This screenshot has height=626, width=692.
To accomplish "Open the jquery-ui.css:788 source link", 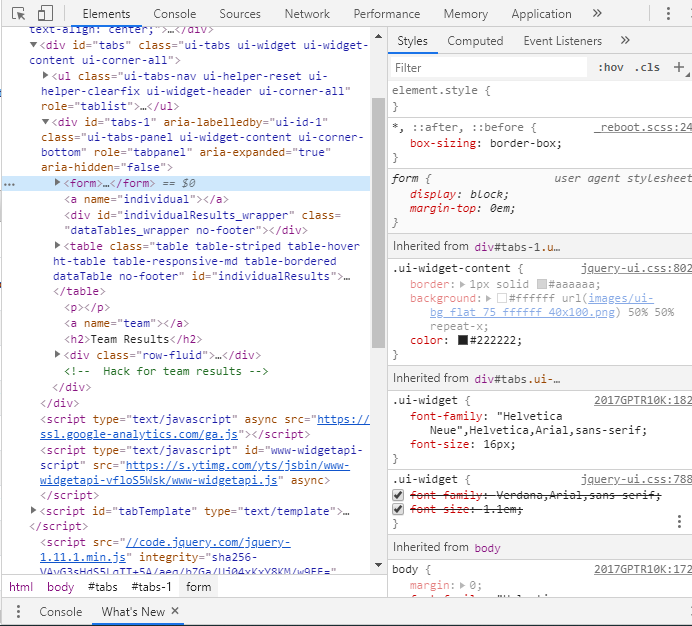I will tap(636, 479).
